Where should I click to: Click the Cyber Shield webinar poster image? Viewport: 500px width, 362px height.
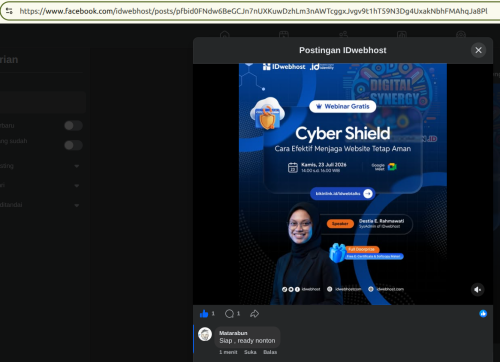point(343,184)
